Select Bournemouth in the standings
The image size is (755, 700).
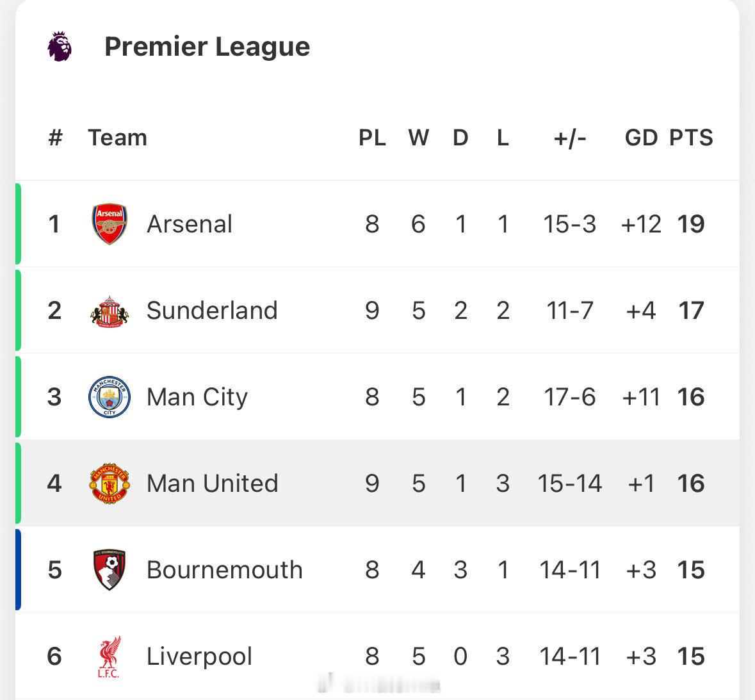[224, 570]
